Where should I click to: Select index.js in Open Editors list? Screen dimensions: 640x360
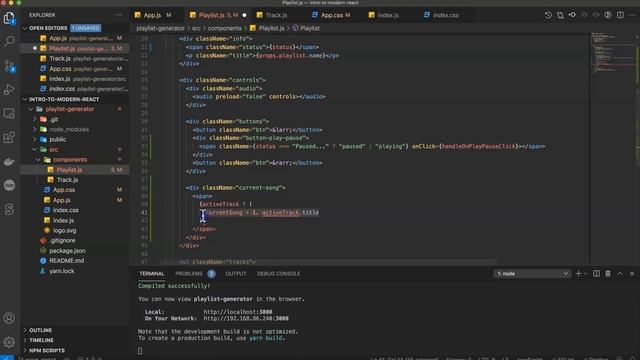click(75, 79)
